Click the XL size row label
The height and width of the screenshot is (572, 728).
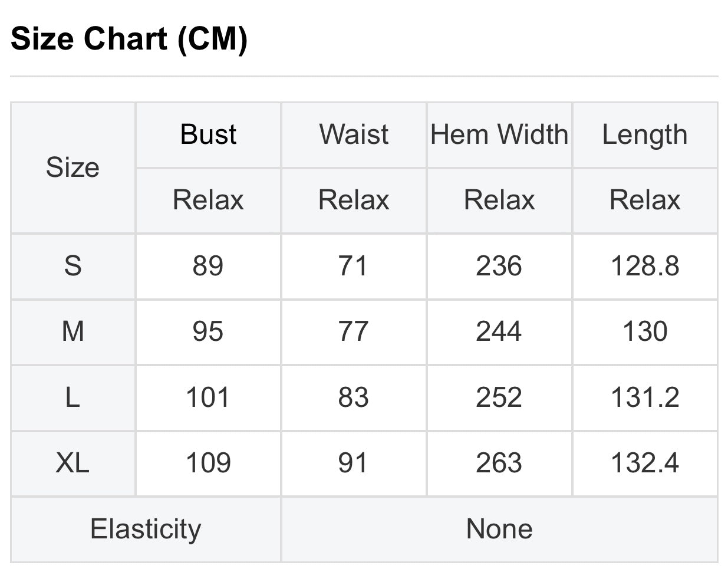pos(73,463)
